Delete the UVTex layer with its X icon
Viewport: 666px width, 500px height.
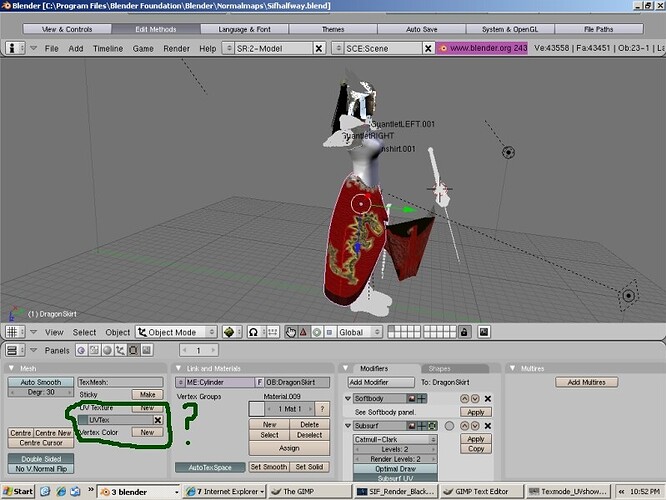pos(158,420)
